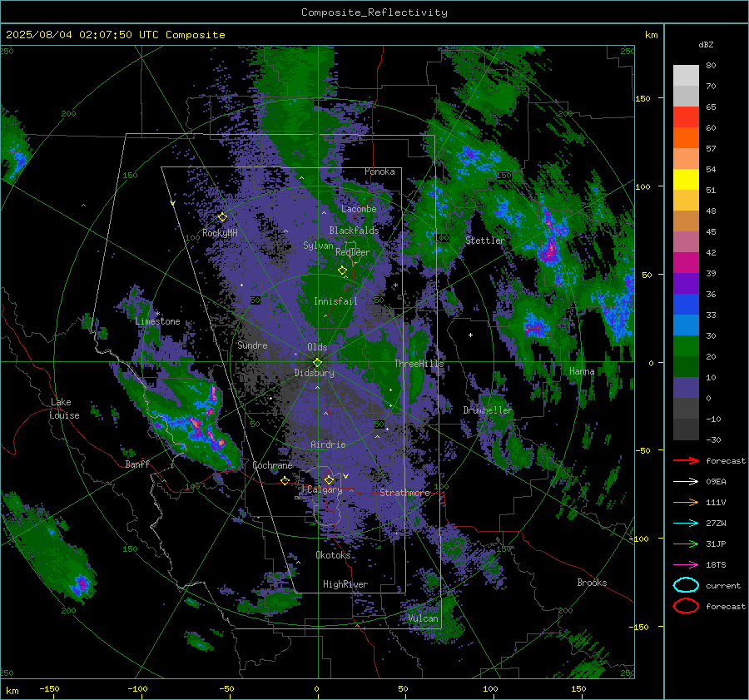This screenshot has height=700, width=749.
Task: Click the RockyMH label
Action: coord(220,233)
